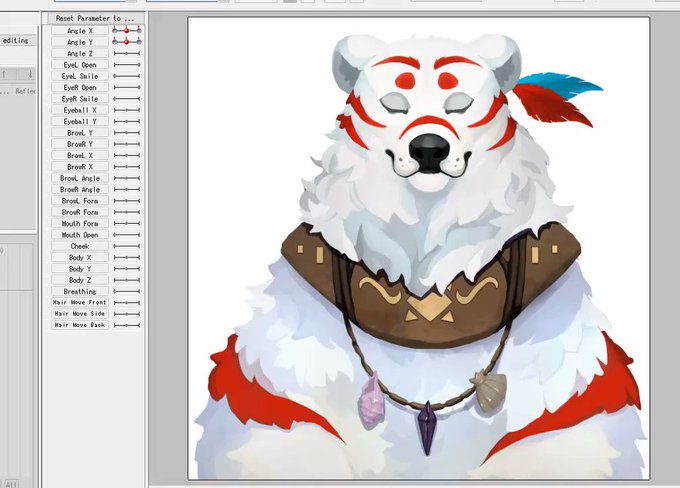Select the Mouth Open parameter label
Image resolution: width=680 pixels, height=488 pixels.
(80, 234)
